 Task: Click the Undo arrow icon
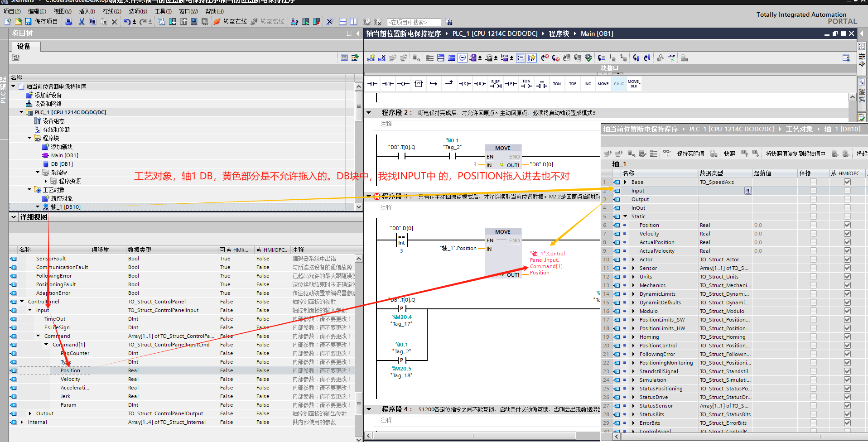click(x=127, y=22)
